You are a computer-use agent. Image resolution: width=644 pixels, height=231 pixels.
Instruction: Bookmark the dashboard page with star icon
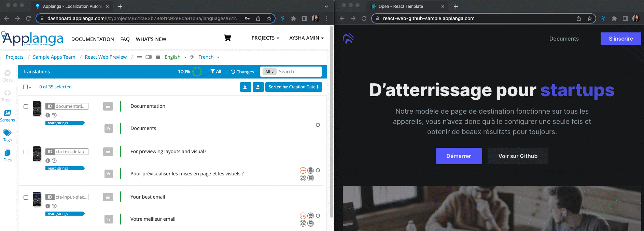[269, 18]
